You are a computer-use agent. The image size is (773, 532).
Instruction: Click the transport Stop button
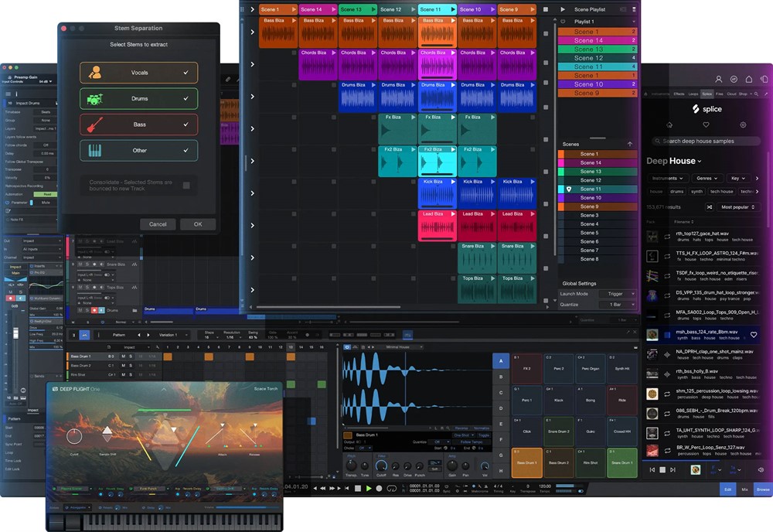[358, 488]
